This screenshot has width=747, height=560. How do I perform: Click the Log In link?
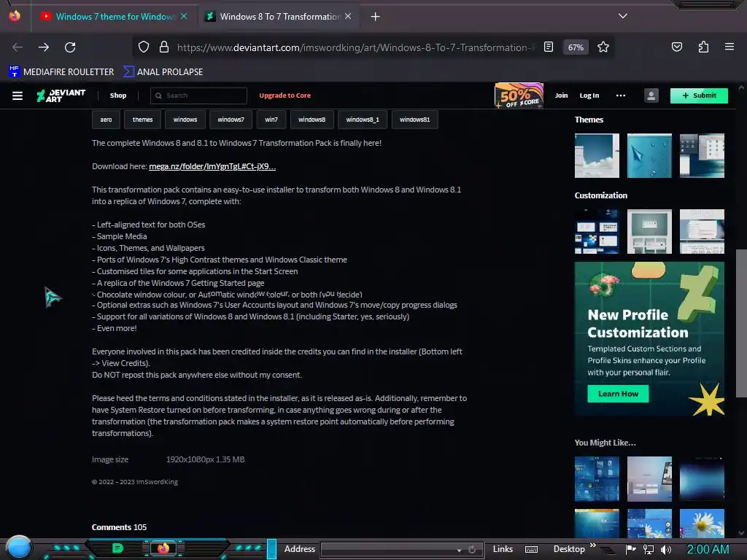[x=589, y=96]
